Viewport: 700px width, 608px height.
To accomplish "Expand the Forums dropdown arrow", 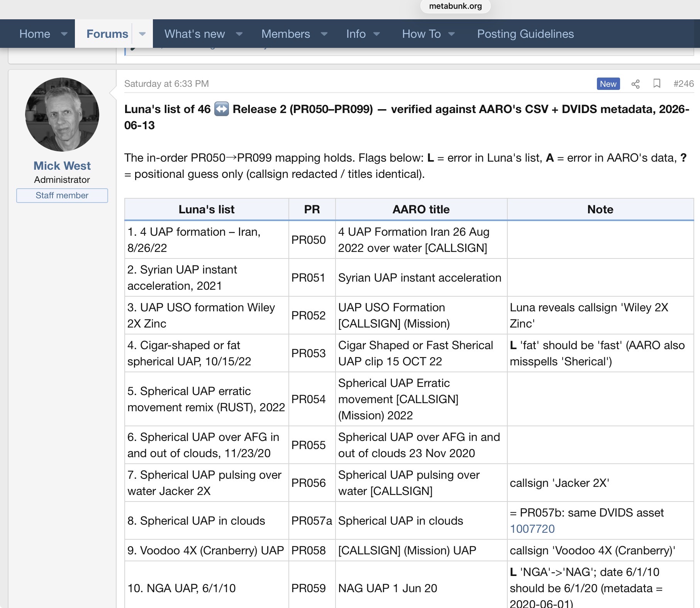I will [142, 34].
